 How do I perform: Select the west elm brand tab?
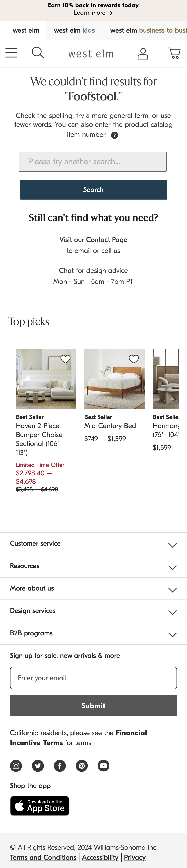click(x=26, y=30)
